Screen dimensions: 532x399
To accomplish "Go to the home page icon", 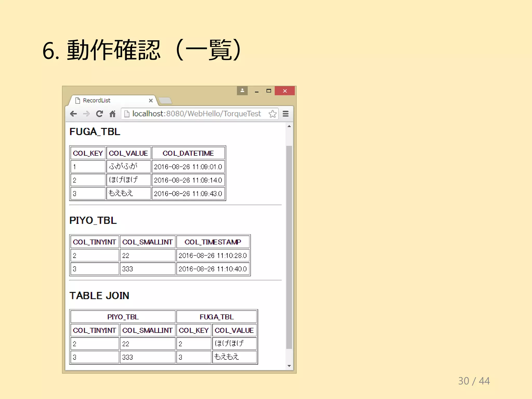I will [x=112, y=114].
